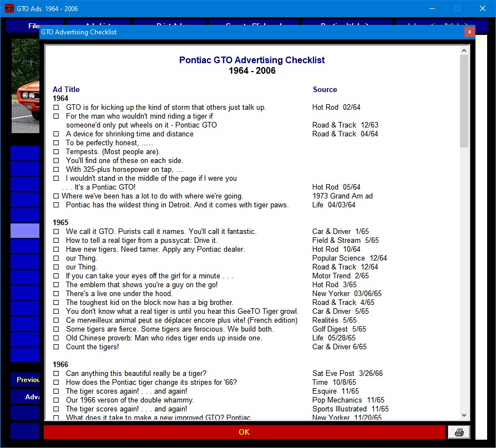
Task: Tick 'our Thing.' checkbox for Popular Science 12/64
Action: tap(56, 258)
